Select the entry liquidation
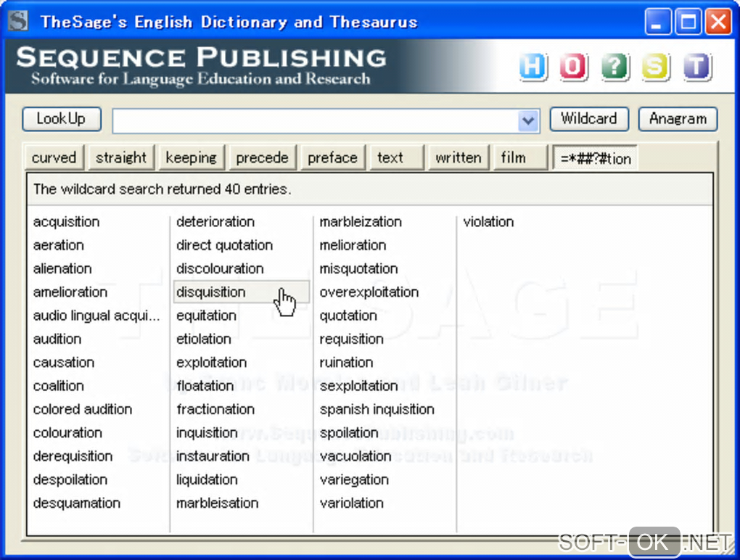 coord(207,479)
